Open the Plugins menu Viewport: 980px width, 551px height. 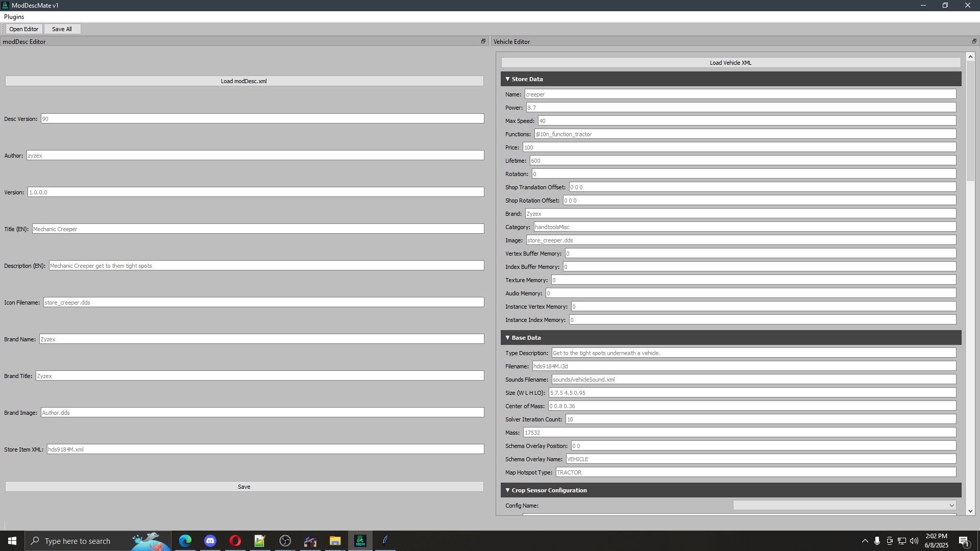click(x=14, y=17)
